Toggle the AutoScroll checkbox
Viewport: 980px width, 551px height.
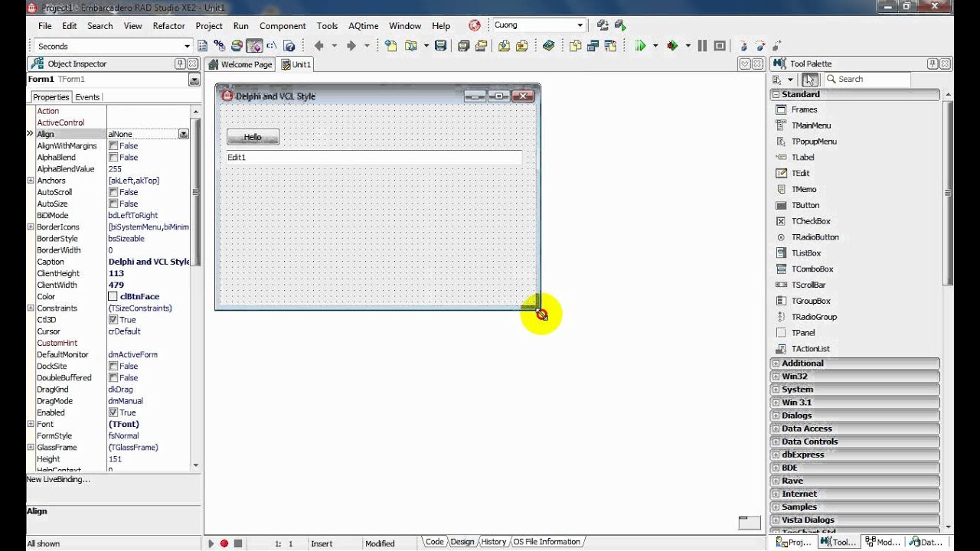[x=113, y=192]
